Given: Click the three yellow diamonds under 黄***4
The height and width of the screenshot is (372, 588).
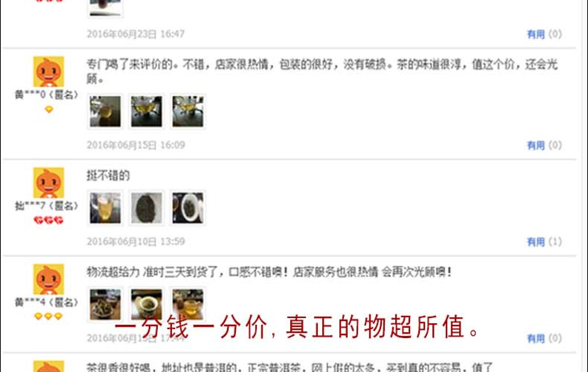Looking at the screenshot, I should [x=48, y=317].
